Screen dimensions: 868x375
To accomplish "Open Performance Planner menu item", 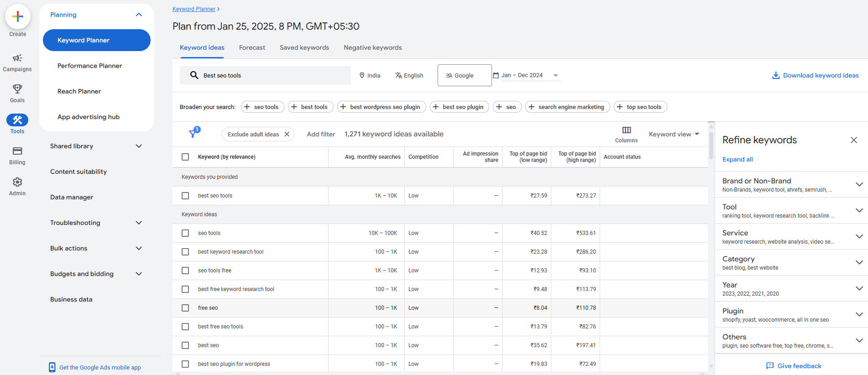I will pyautogui.click(x=89, y=66).
